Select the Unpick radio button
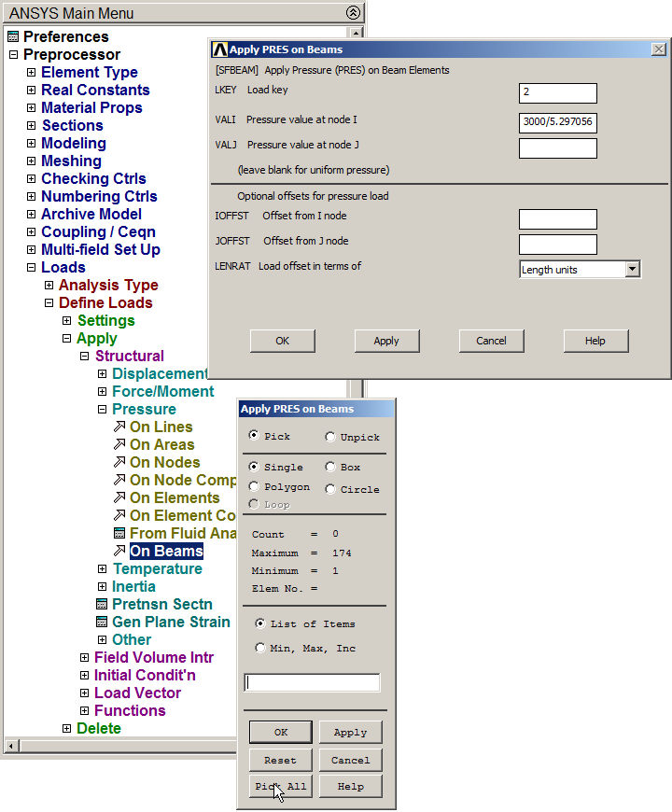This screenshot has height=812, width=672. tap(330, 437)
